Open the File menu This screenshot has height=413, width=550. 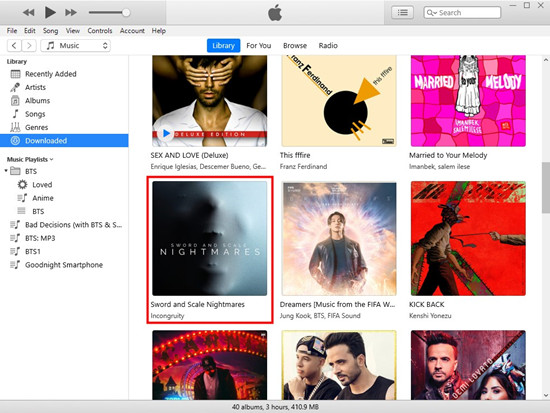pos(12,31)
